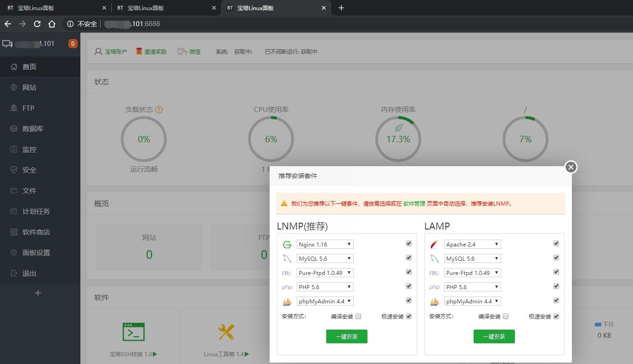Enable 编译安装 checkbox under LAMP

coord(506,316)
